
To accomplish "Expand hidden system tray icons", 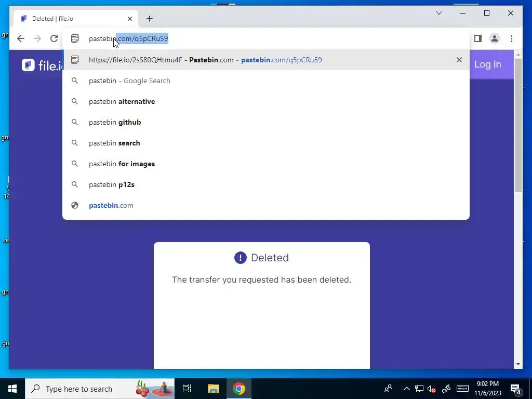I will [406, 389].
